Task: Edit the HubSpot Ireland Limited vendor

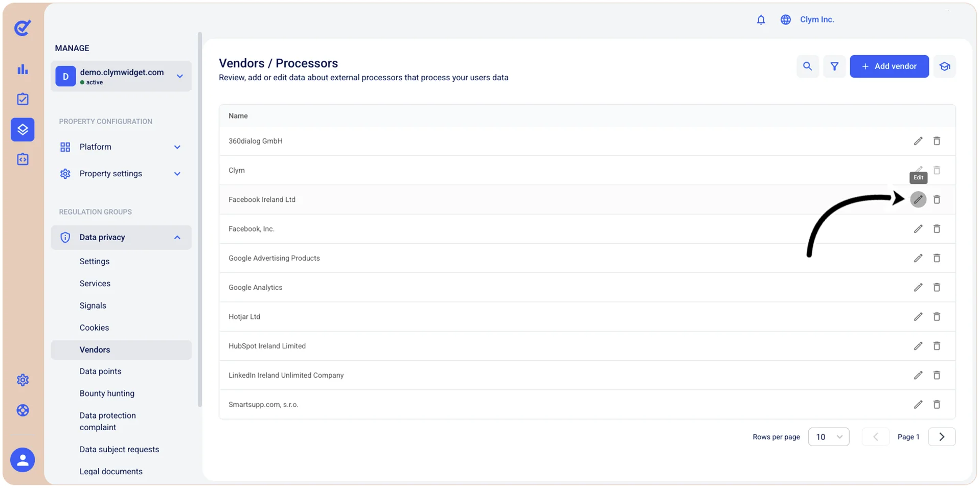Action: point(918,346)
